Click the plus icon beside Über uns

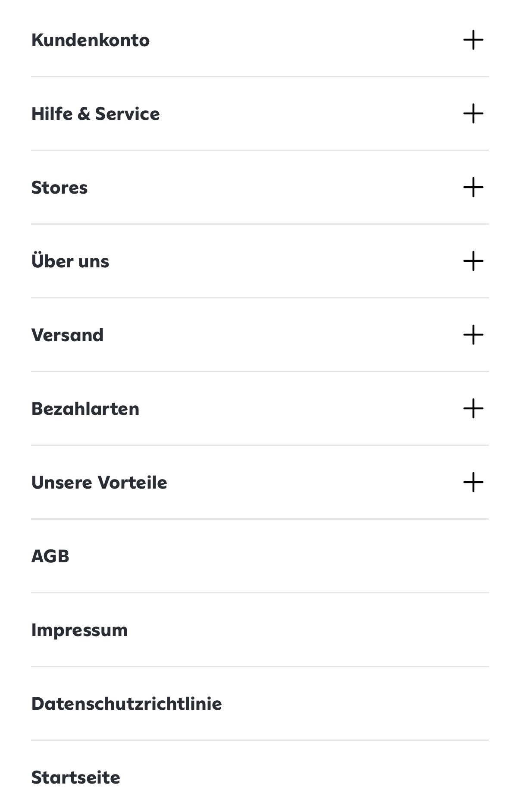coord(473,261)
